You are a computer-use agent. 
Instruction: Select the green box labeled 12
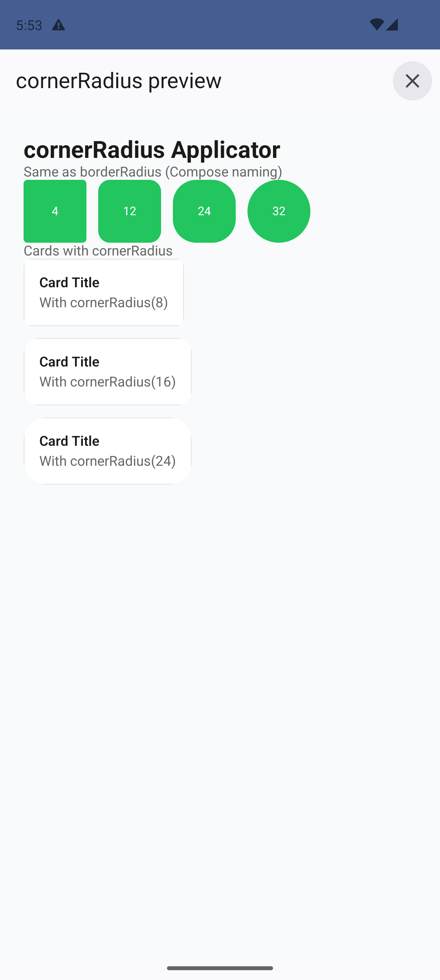[x=129, y=211]
